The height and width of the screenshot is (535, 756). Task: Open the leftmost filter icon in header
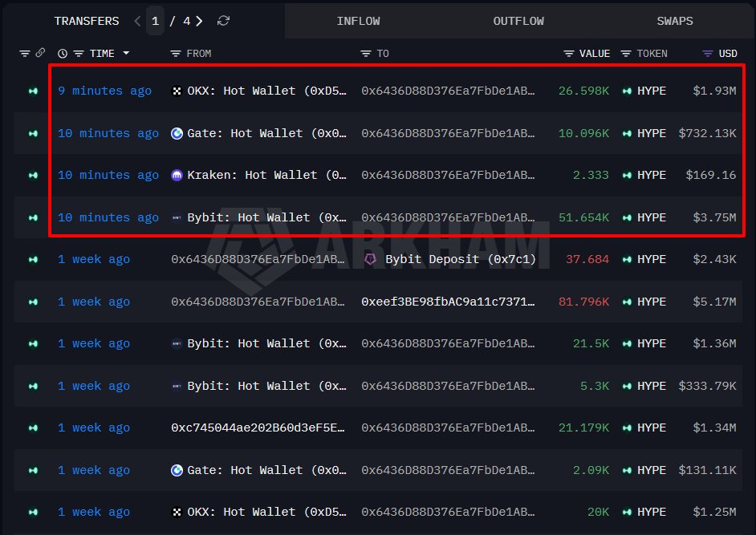pos(25,54)
